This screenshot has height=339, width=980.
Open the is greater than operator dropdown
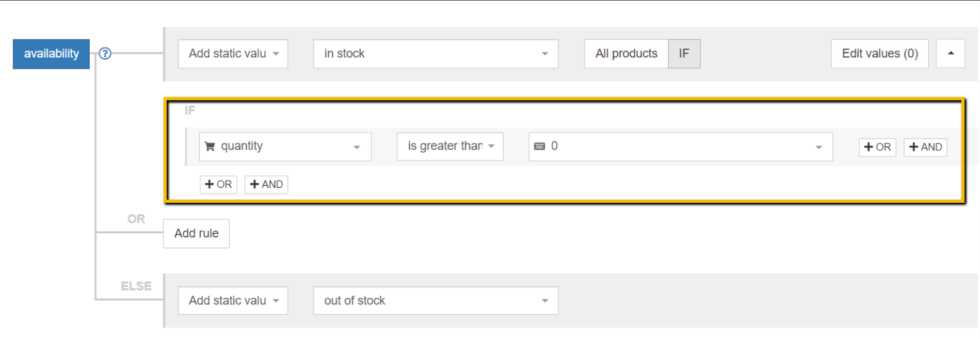[449, 147]
